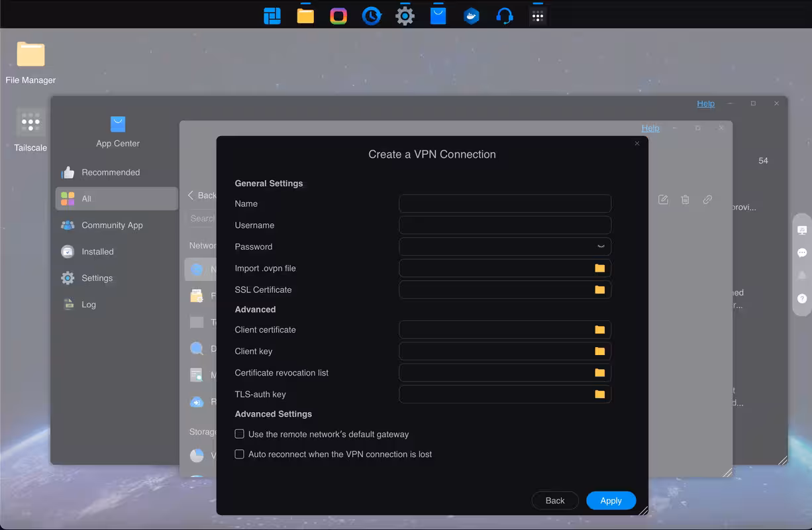This screenshot has width=812, height=530.
Task: Open File Manager desktop shortcut
Action: [x=30, y=63]
